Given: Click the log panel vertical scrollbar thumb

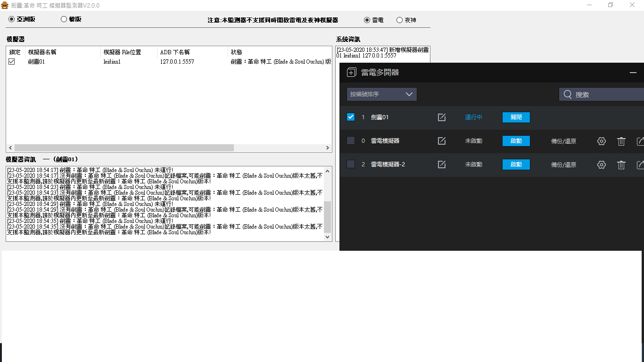Looking at the screenshot, I should [328, 216].
